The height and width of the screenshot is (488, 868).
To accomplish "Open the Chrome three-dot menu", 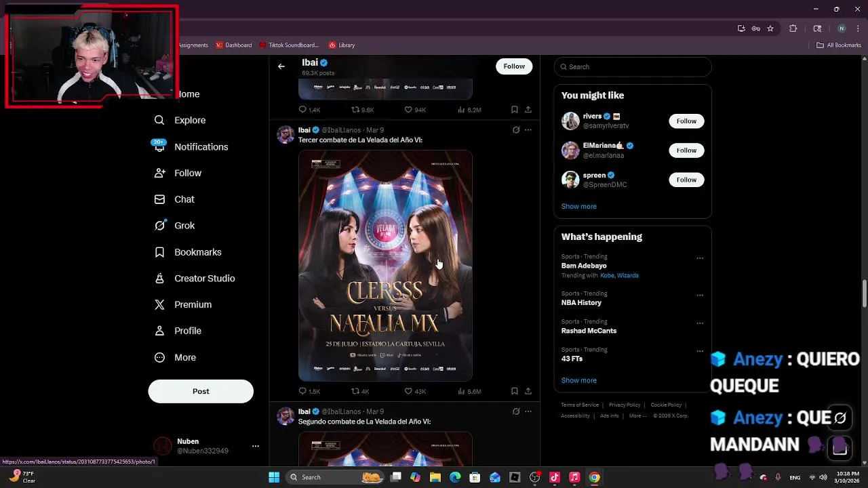I will click(857, 28).
